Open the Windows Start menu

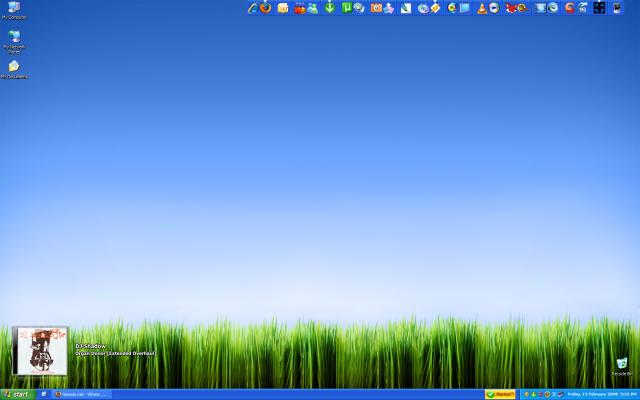pos(18,395)
